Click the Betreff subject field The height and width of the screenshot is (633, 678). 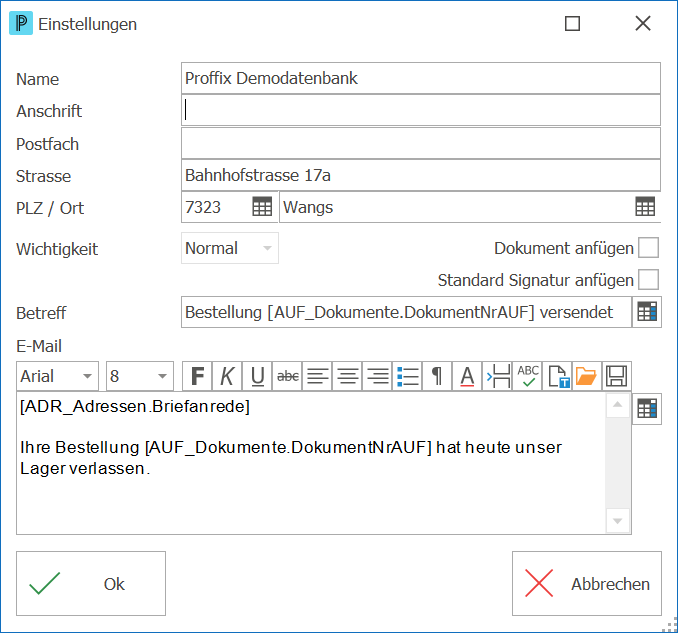click(406, 312)
